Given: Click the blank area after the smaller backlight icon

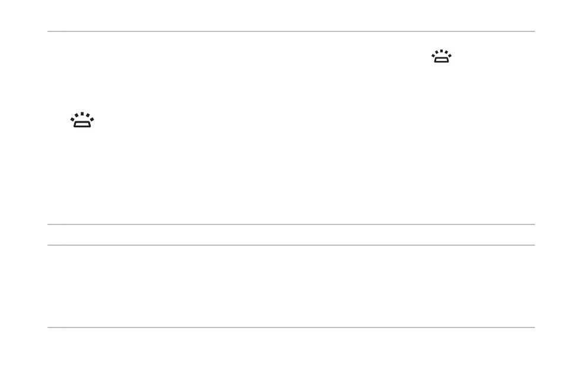Looking at the screenshot, I should pos(494,56).
